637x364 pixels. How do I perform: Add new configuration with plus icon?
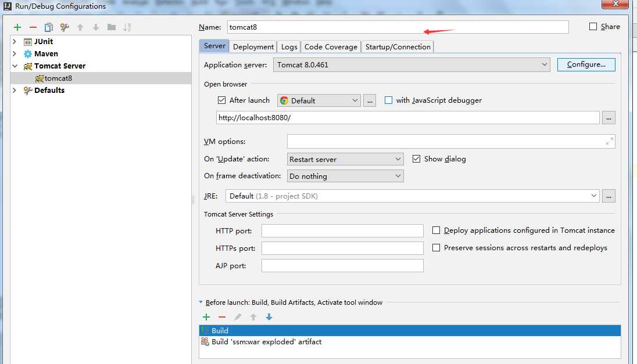[17, 27]
